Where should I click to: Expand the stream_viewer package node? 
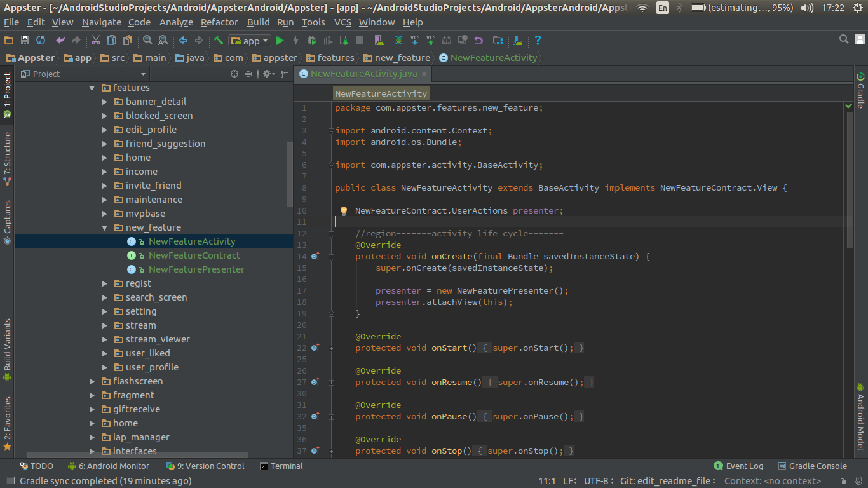(105, 339)
